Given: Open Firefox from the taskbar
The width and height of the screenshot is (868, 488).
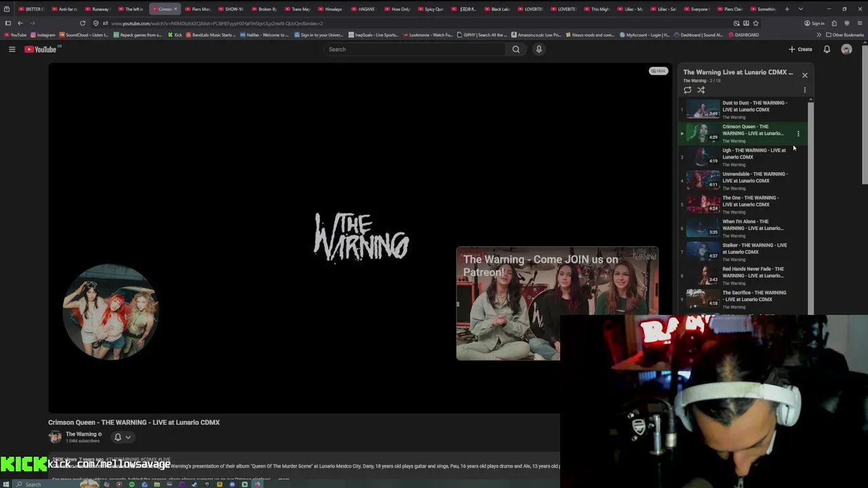Looking at the screenshot, I should [258, 484].
